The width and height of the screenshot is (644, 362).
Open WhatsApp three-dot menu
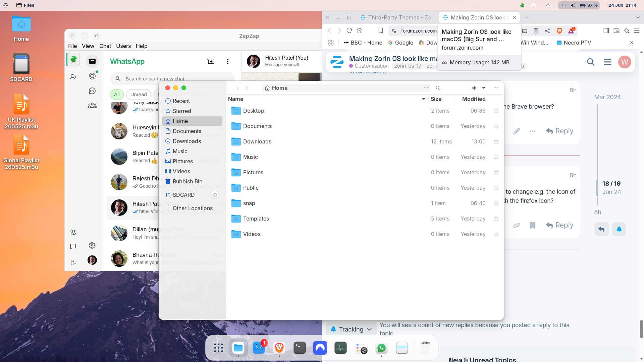coord(228,61)
